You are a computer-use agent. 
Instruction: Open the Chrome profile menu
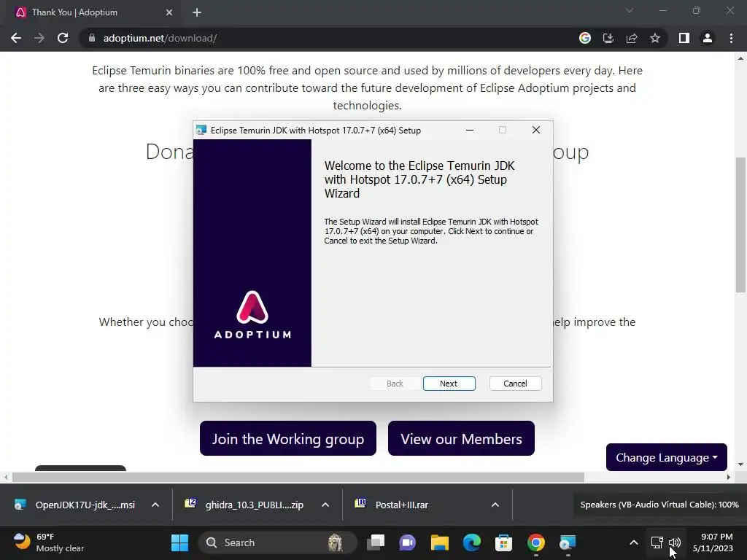(708, 38)
